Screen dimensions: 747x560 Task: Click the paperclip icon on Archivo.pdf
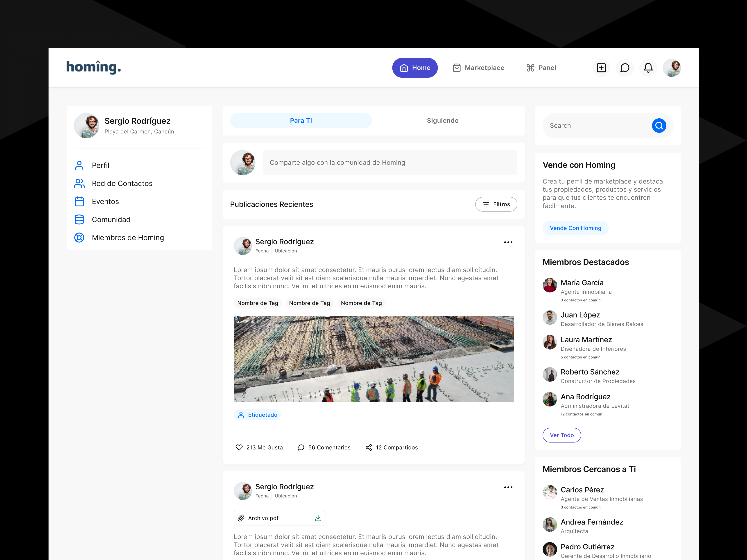[x=241, y=518]
